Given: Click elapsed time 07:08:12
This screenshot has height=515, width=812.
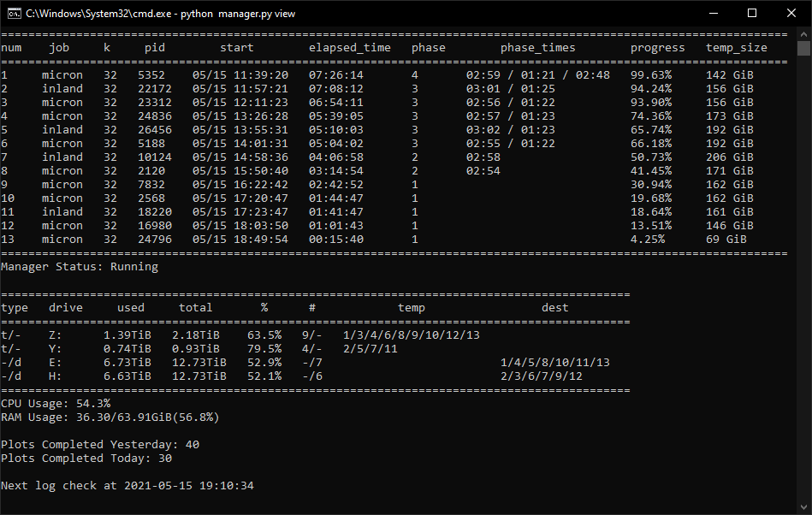Looking at the screenshot, I should click(x=336, y=89).
